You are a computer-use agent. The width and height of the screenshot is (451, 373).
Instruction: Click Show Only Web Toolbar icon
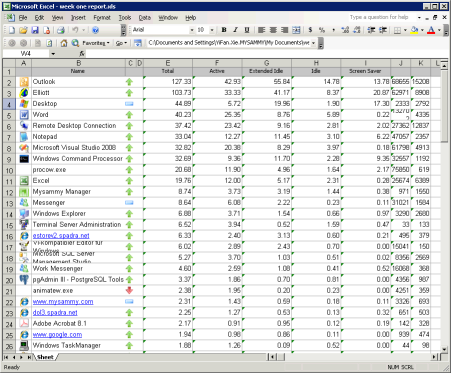click(138, 43)
